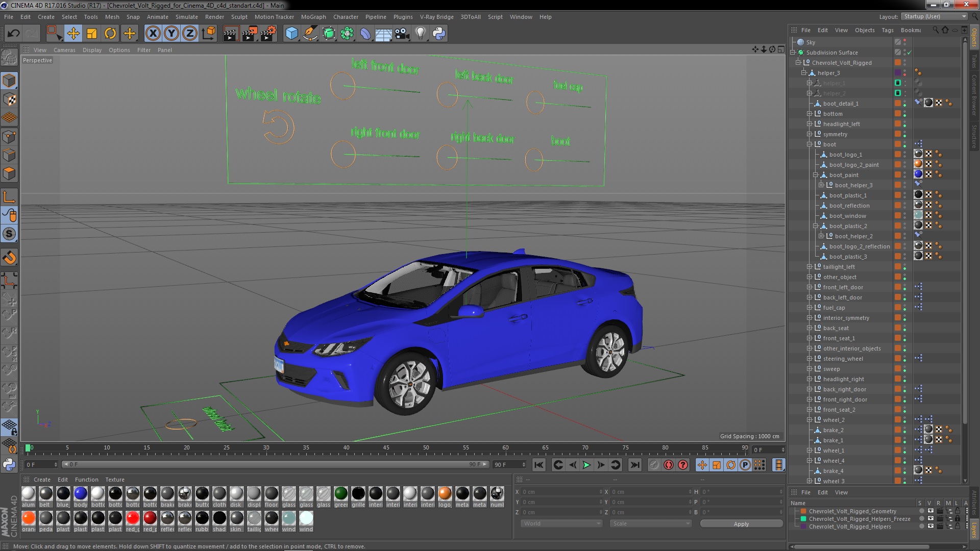This screenshot has height=551, width=980.
Task: Toggle X axis lock
Action: tap(153, 34)
